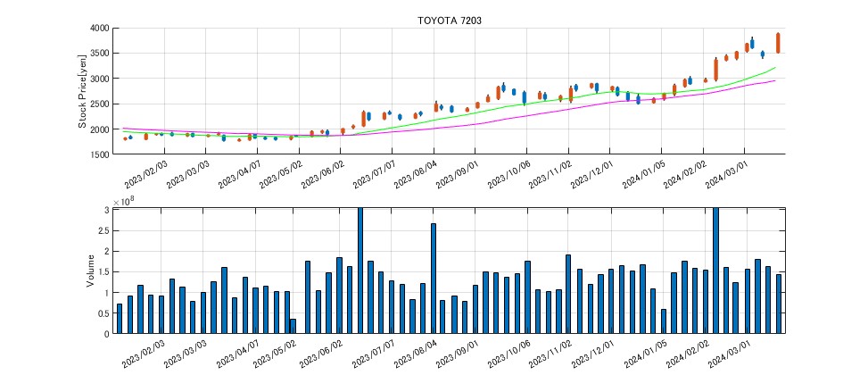The width and height of the screenshot is (868, 375).
Task: Select the Volume axis label
Action: point(90,271)
